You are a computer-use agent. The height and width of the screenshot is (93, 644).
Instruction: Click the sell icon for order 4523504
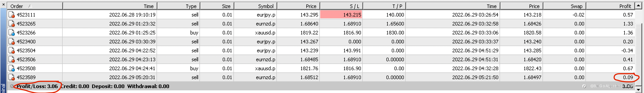pos(11,51)
